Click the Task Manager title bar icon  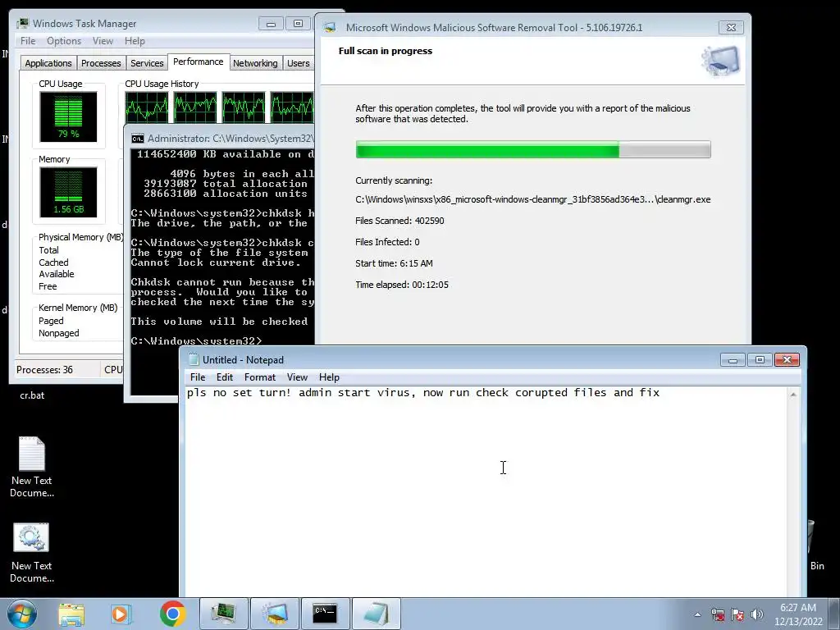pos(22,24)
